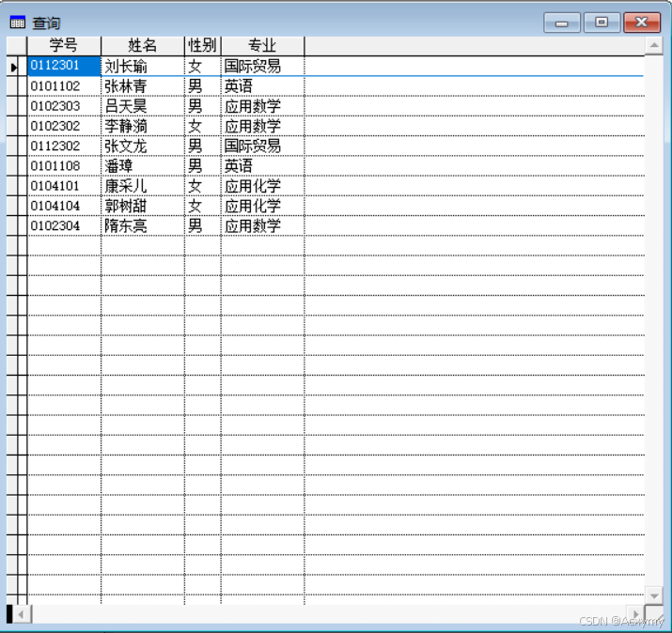The width and height of the screenshot is (672, 633).
Task: Select cell with ID 0102302
Action: (64, 126)
